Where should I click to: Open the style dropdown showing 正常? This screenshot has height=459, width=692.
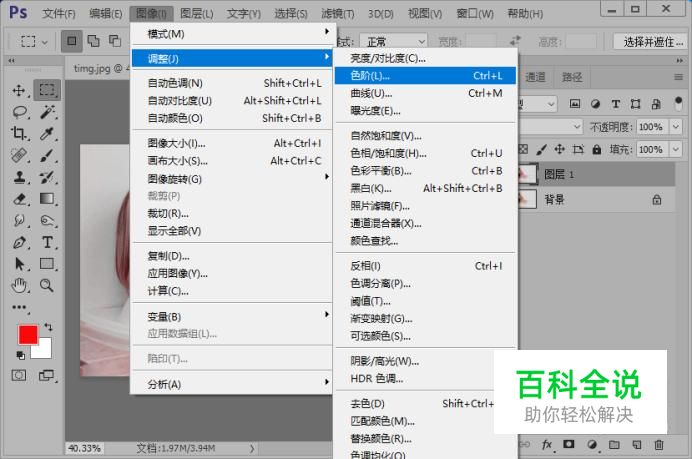[x=393, y=42]
